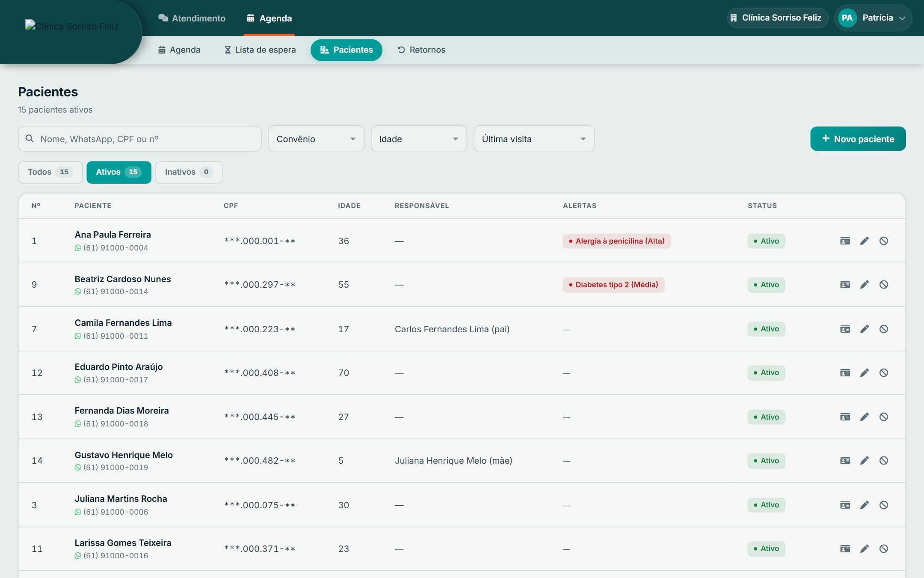This screenshot has width=924, height=578.
Task: Open record card icon for Camila Fernandes Lima
Action: 845,329
